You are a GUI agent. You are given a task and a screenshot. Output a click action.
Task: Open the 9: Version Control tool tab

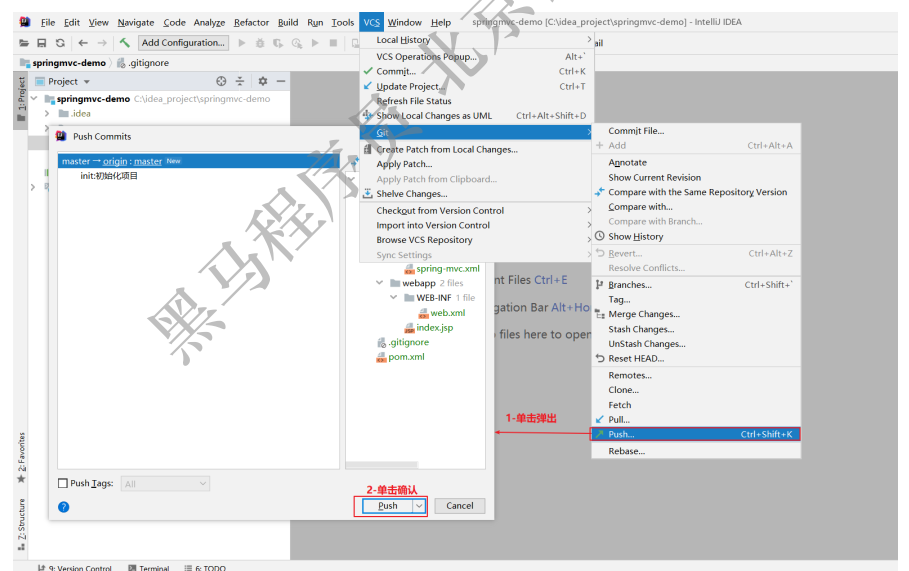click(75, 568)
